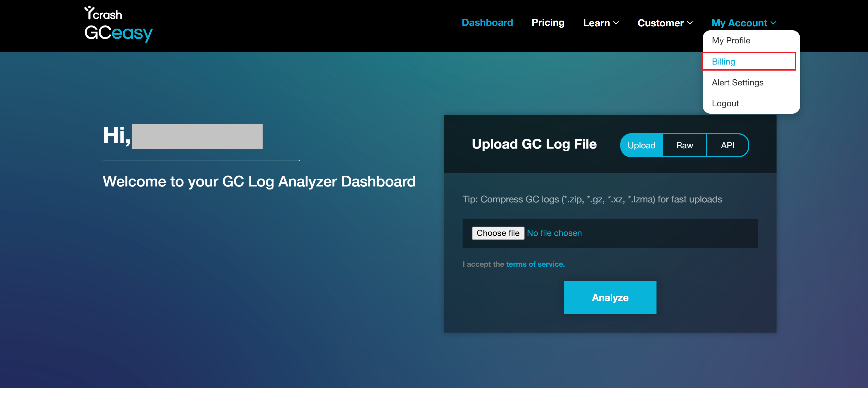Image resolution: width=868 pixels, height=393 pixels.
Task: Click the Analyze button
Action: [610, 297]
